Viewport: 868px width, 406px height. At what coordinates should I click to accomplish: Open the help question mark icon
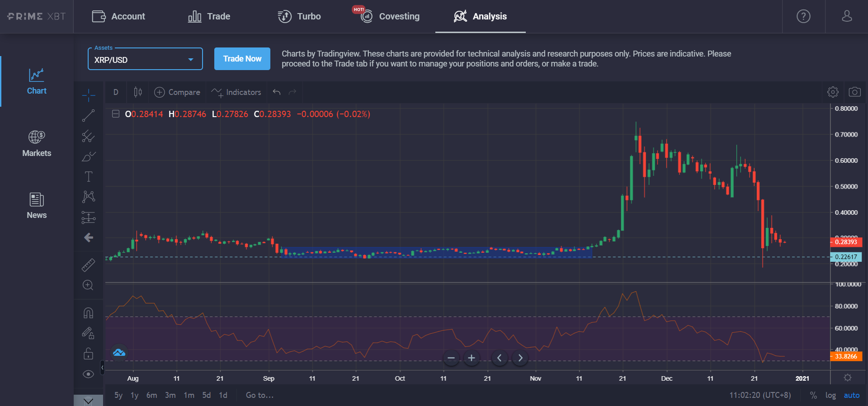tap(803, 16)
